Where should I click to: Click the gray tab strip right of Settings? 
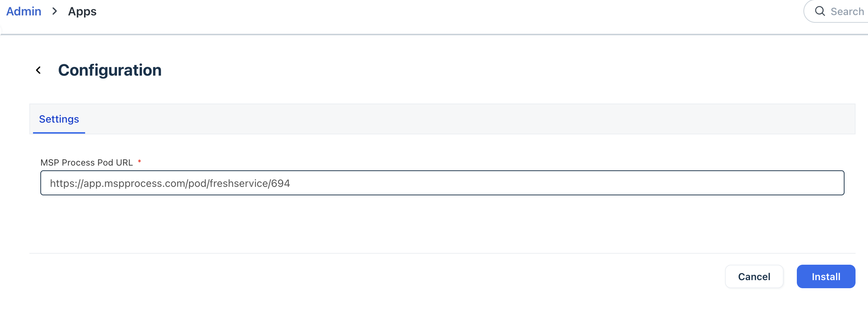click(440, 119)
